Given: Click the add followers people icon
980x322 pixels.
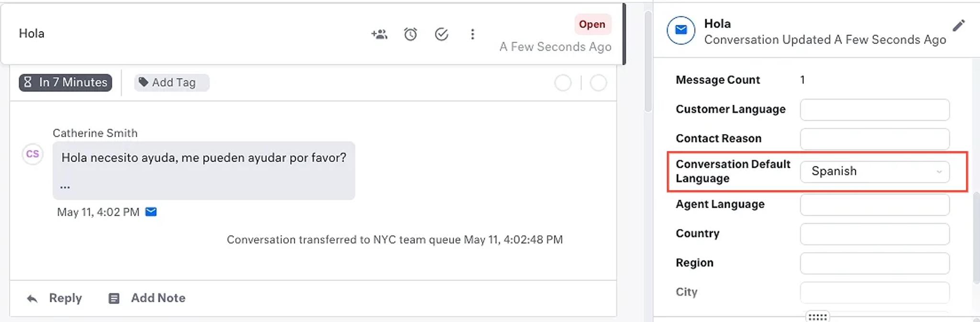Looking at the screenshot, I should click(x=379, y=34).
